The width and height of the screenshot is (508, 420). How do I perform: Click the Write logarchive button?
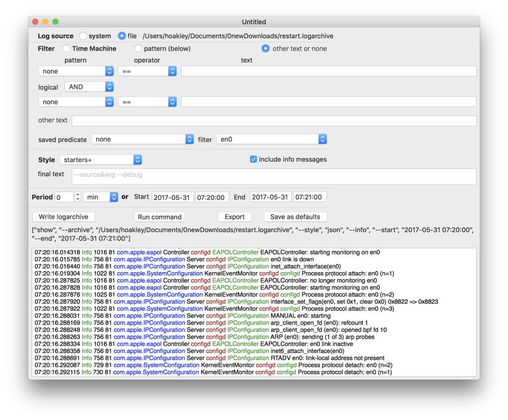tap(63, 217)
